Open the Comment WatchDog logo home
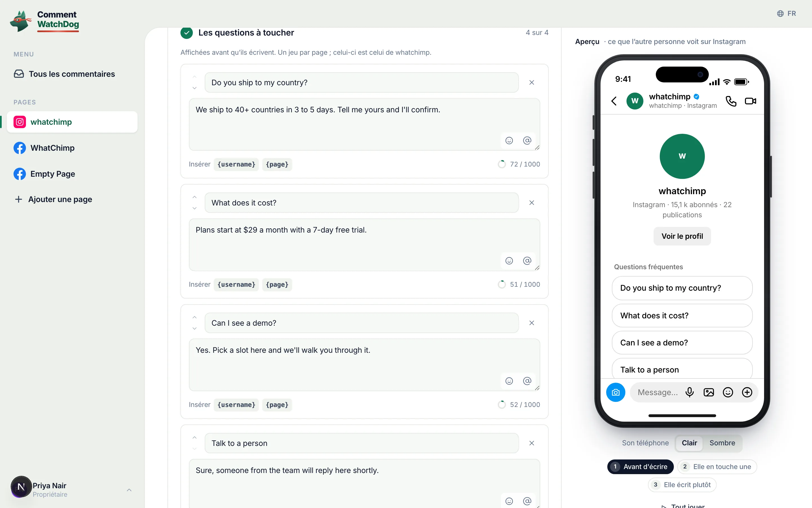This screenshot has height=508, width=812. point(45,21)
